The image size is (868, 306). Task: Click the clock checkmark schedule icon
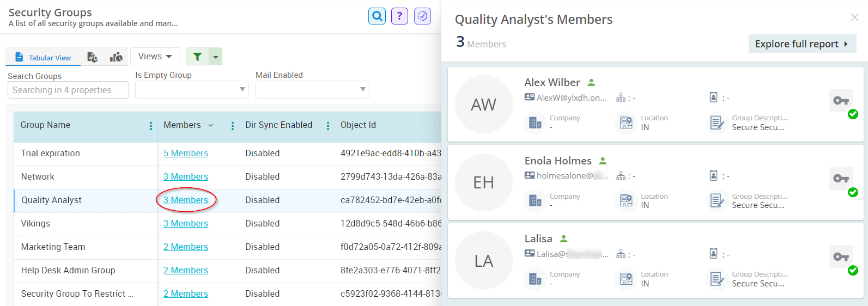[422, 16]
